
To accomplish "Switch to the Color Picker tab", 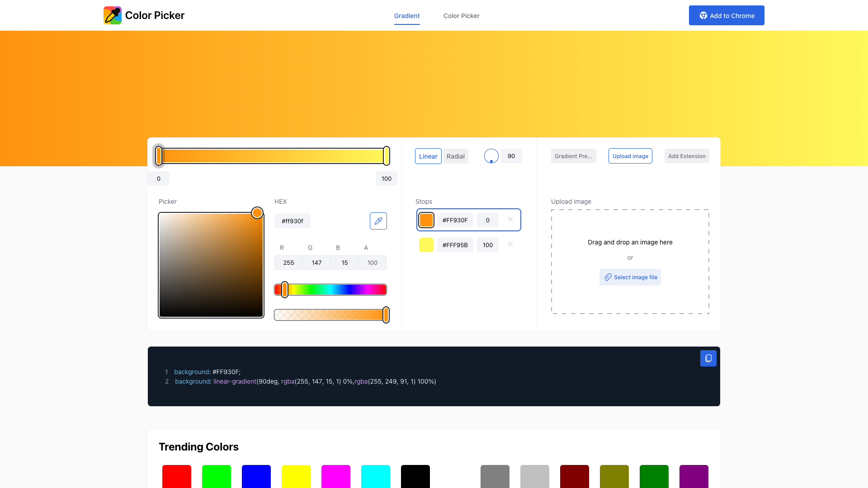I will pos(461,16).
